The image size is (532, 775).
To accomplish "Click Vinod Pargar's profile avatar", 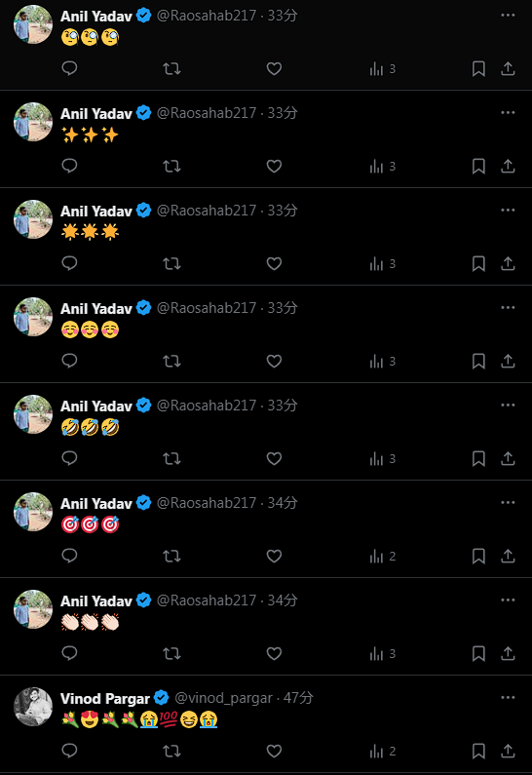I will (x=33, y=707).
